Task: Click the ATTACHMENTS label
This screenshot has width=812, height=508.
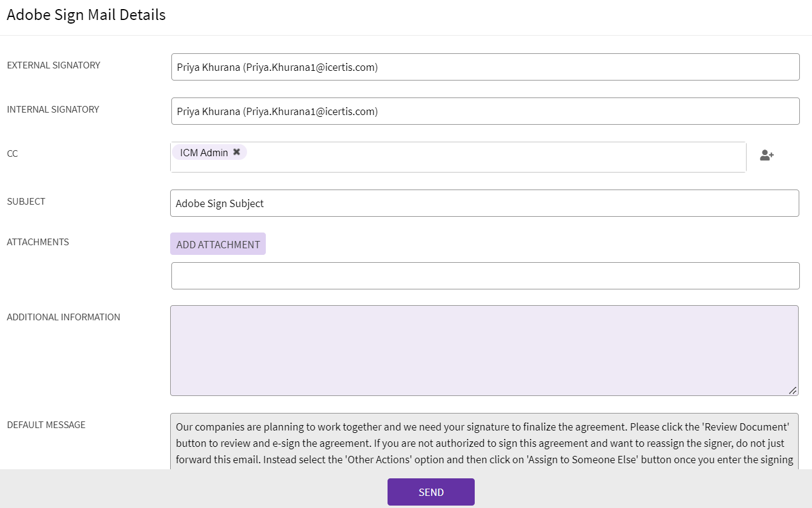Action: (x=38, y=242)
